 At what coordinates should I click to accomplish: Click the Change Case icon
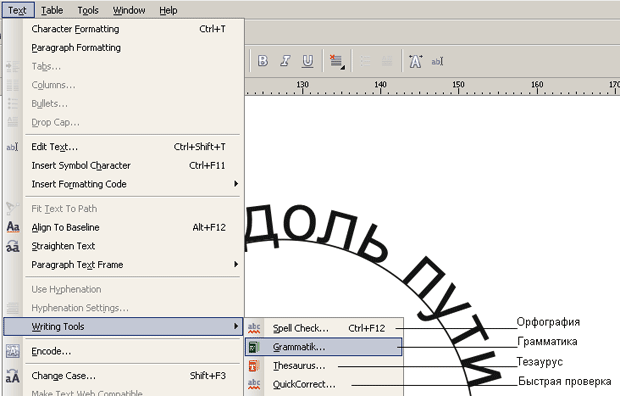click(x=13, y=376)
